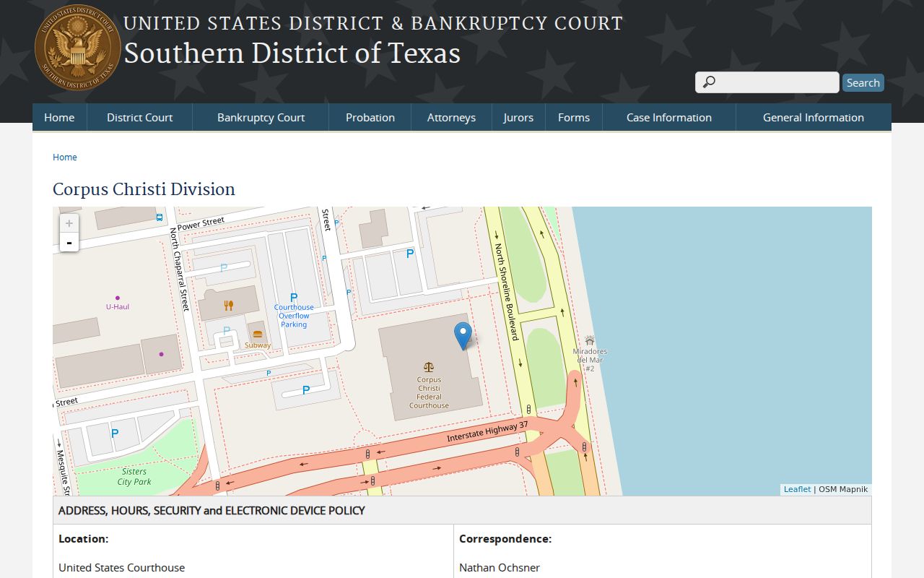Click the Interstate Highway 37 label
This screenshot has height=578, width=924.
tap(488, 431)
